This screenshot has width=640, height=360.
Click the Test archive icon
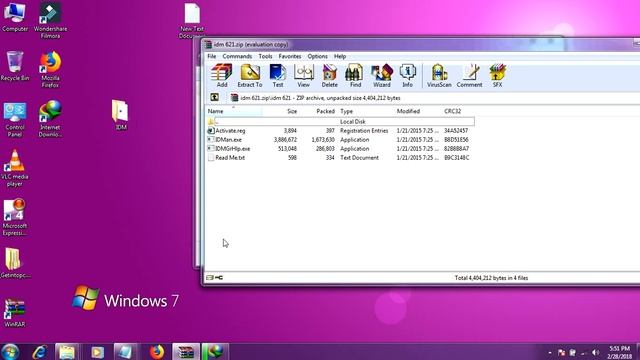(x=278, y=76)
